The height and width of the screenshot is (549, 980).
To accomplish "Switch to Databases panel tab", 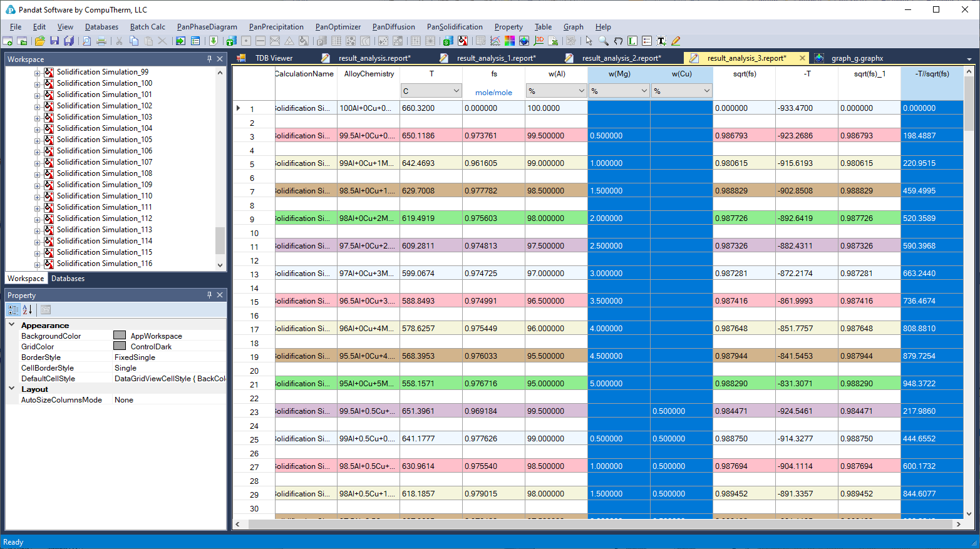I will tap(68, 279).
